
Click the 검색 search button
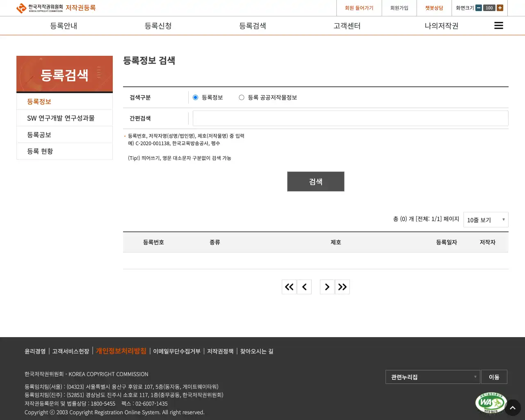point(316,181)
